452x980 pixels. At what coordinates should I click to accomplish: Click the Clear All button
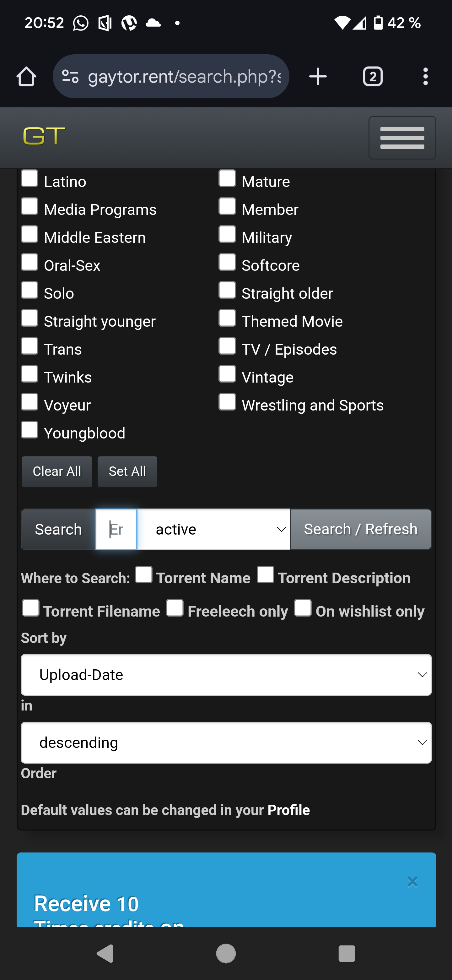(x=56, y=472)
